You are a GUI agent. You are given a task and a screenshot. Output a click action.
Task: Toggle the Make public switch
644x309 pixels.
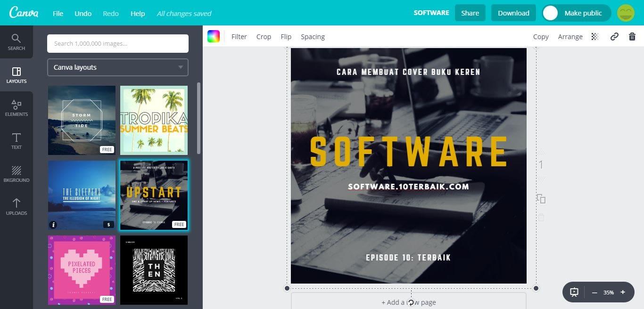tap(576, 13)
